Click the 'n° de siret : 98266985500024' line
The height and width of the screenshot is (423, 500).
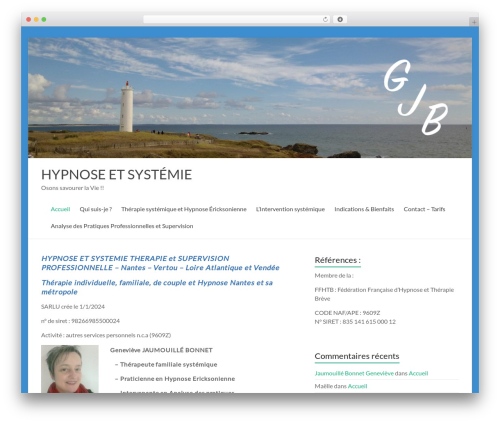tap(80, 321)
